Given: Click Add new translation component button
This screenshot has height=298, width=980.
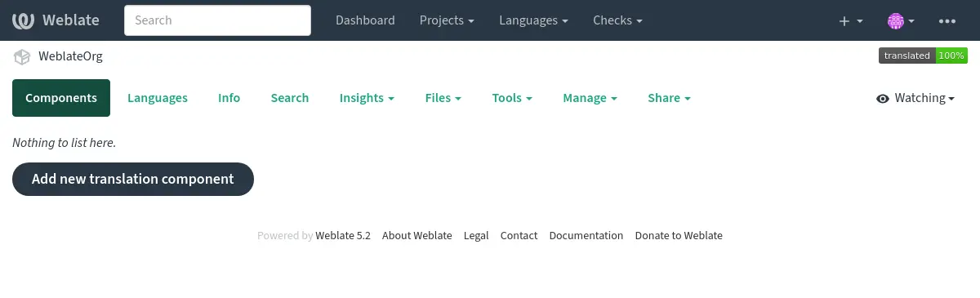Looking at the screenshot, I should point(133,179).
